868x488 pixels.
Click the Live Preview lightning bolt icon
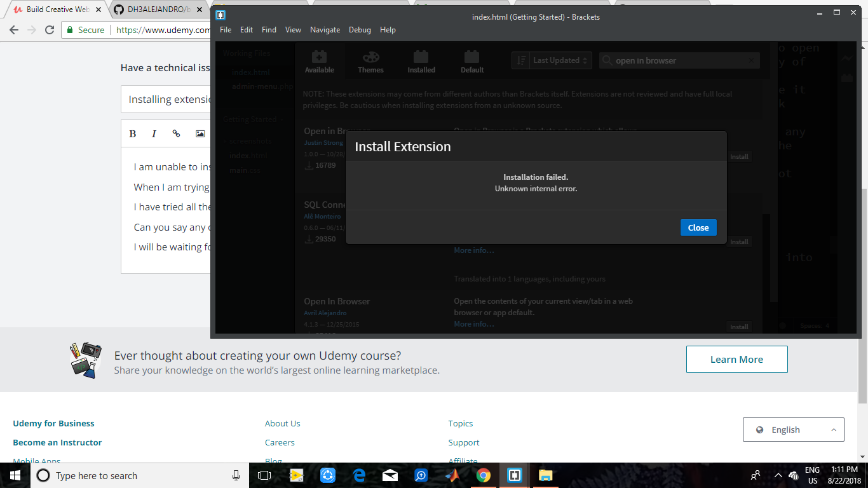coord(847,57)
